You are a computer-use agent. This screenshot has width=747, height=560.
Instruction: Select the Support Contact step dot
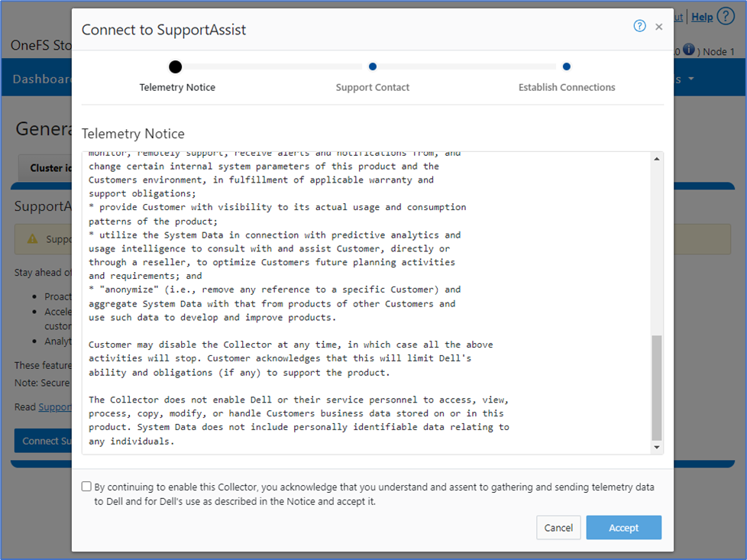click(372, 67)
